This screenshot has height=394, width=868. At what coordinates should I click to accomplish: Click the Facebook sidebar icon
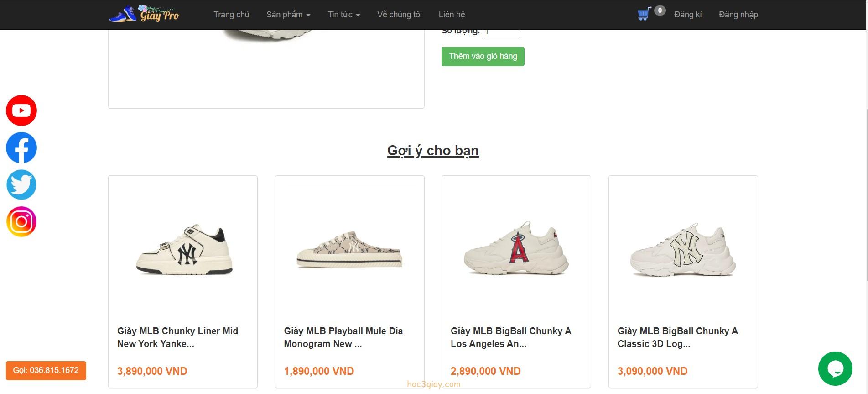(x=21, y=147)
